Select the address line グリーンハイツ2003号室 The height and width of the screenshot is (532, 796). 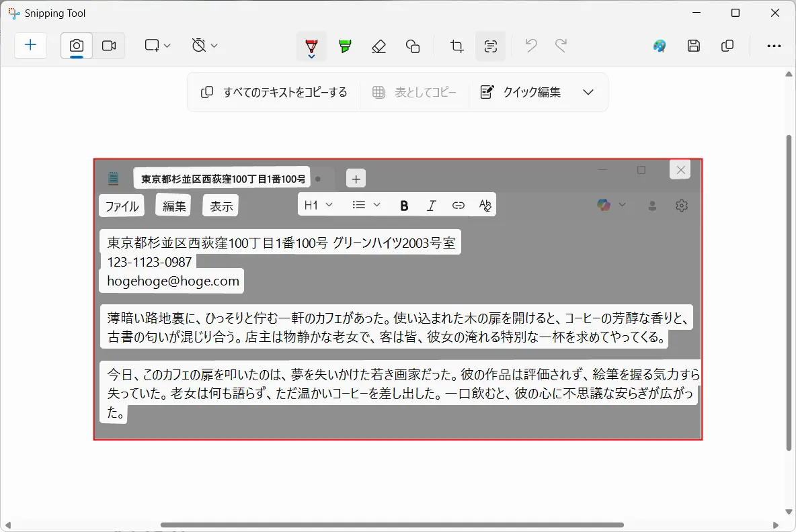(x=394, y=243)
